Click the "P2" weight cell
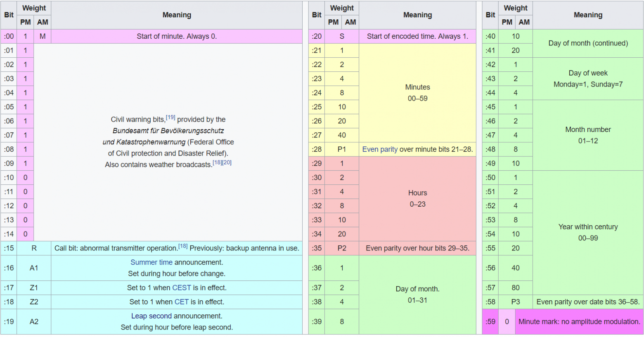 (x=342, y=248)
